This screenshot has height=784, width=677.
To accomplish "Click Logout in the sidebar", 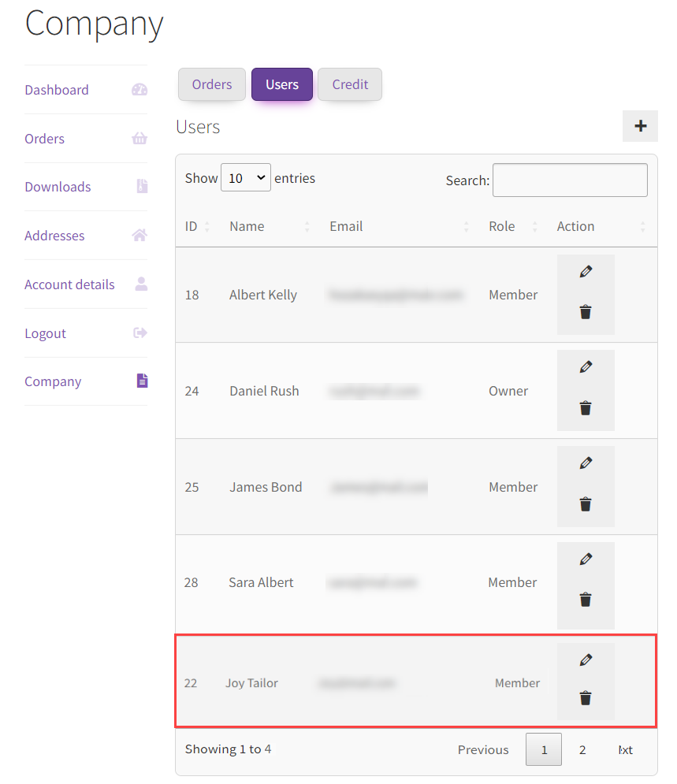I will (x=45, y=333).
